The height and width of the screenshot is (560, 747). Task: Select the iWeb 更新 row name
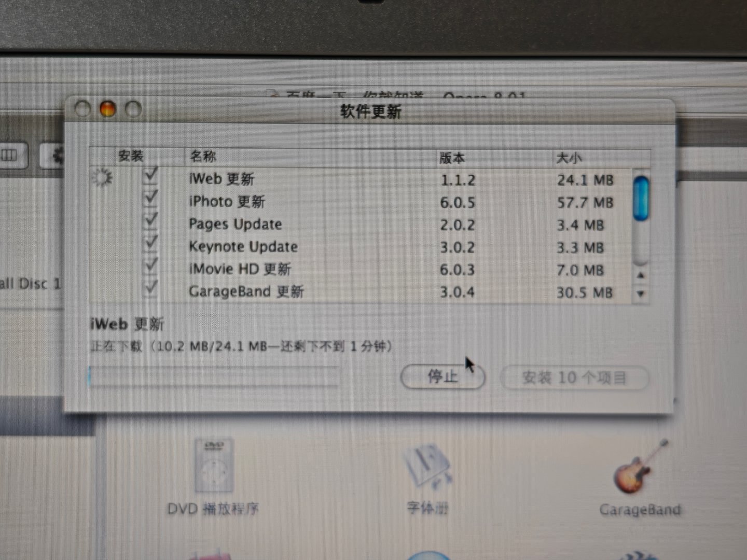pyautogui.click(x=222, y=179)
